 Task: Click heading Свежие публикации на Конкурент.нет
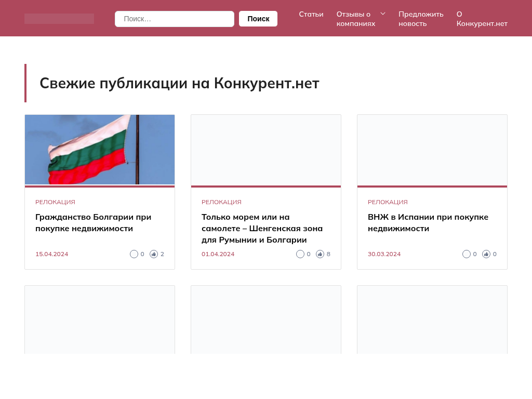pyautogui.click(x=179, y=83)
